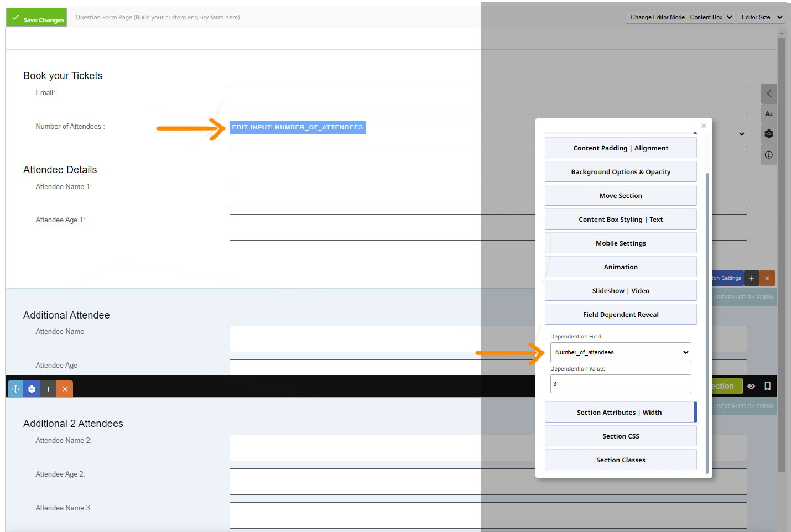Viewport: 791px width, 532px height.
Task: Open the Editor Size dropdown
Action: (761, 17)
